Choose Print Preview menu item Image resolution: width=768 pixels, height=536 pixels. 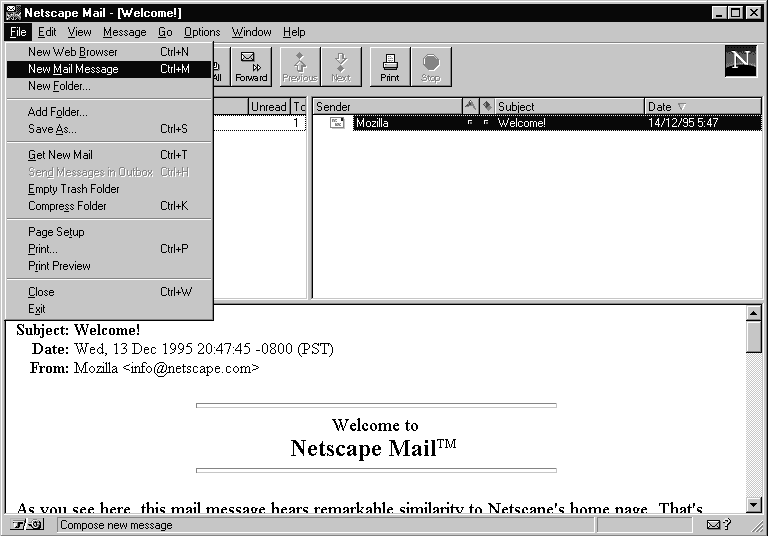click(109, 266)
